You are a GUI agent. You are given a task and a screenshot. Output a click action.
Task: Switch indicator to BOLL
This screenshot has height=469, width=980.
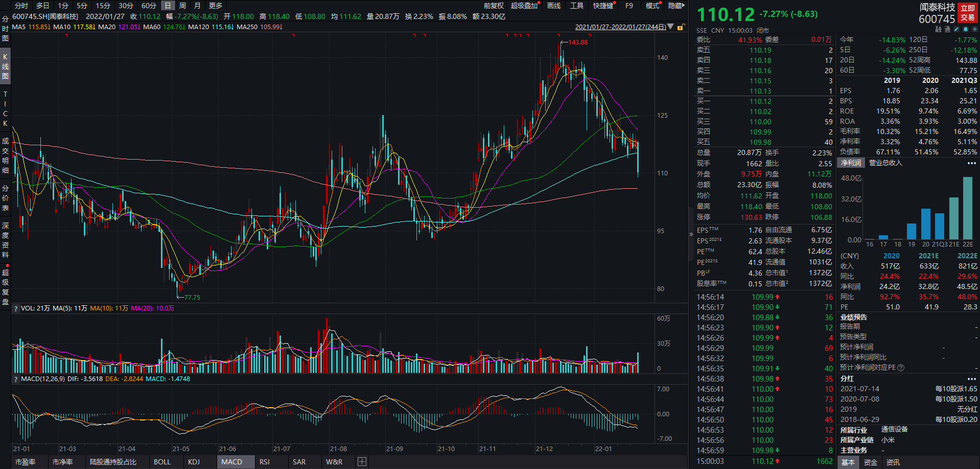(x=162, y=462)
